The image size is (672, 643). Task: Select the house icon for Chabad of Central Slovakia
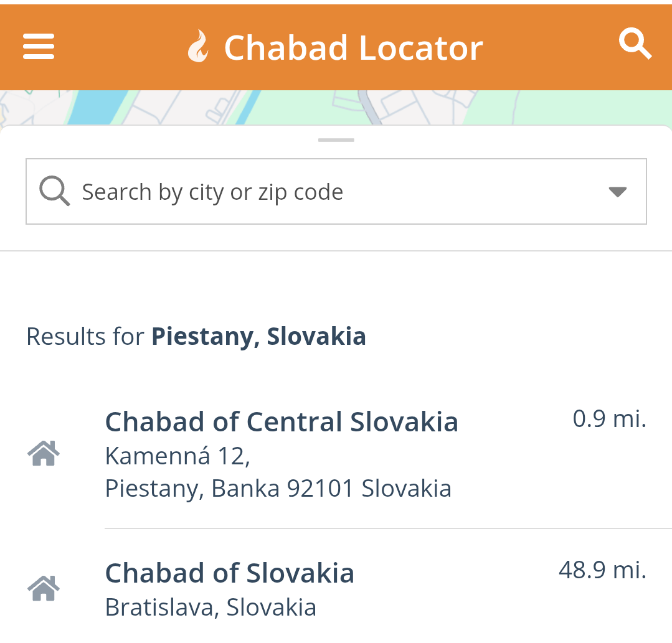click(44, 454)
